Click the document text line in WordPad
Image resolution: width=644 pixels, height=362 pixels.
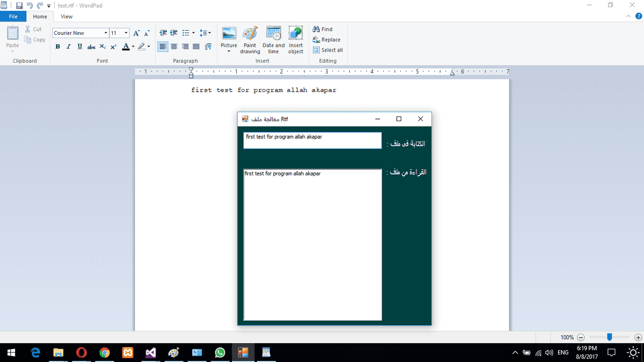(x=264, y=90)
